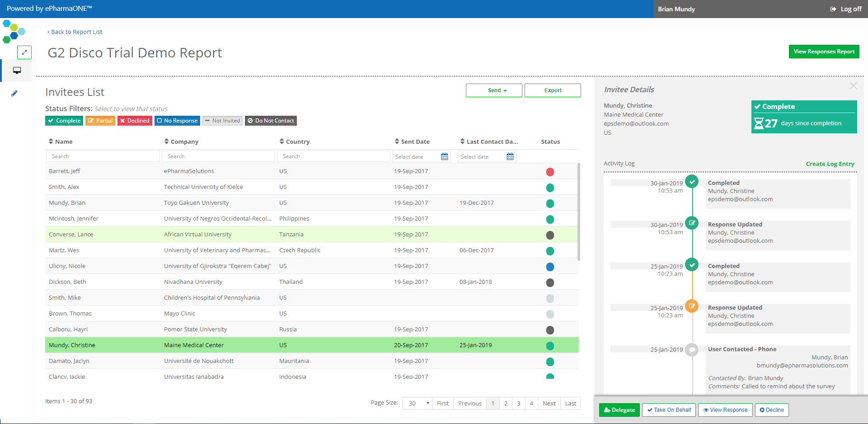Click the grey status dot for Brown, Thomas
The image size is (868, 424).
[x=550, y=314]
